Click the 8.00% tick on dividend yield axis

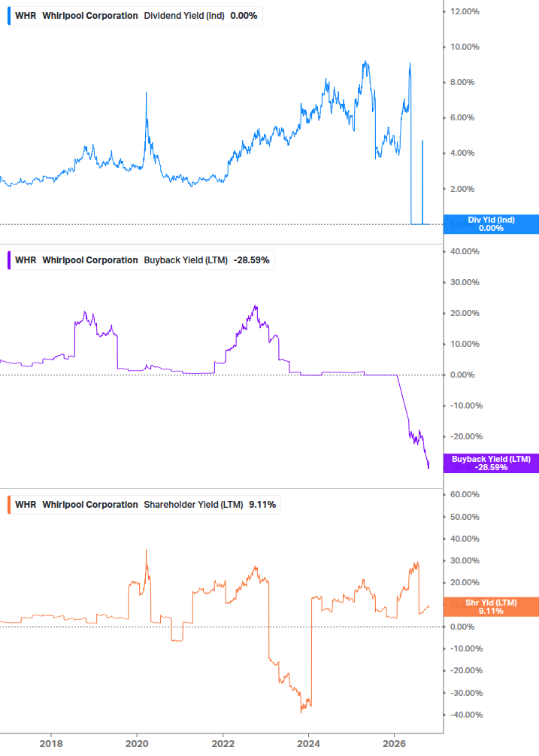[462, 82]
